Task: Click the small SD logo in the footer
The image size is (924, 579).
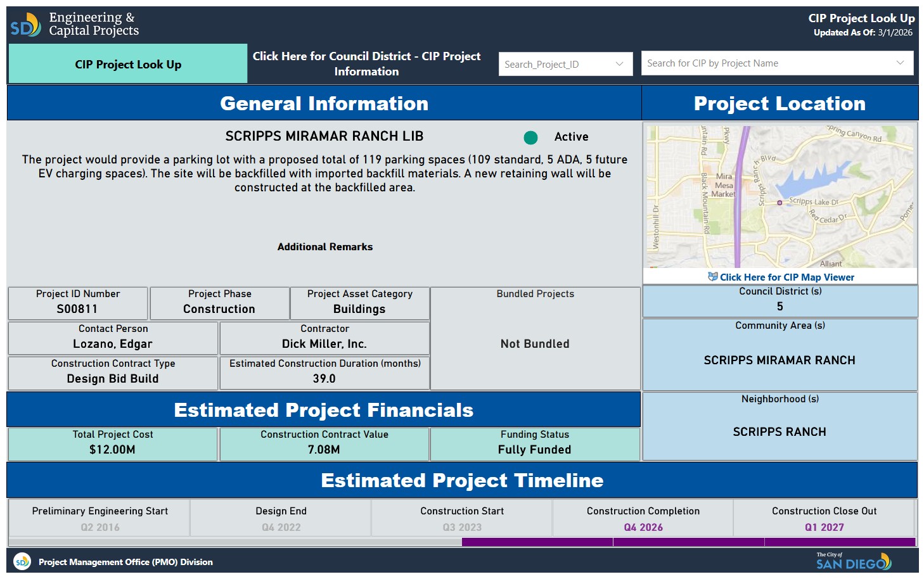Action: point(22,562)
